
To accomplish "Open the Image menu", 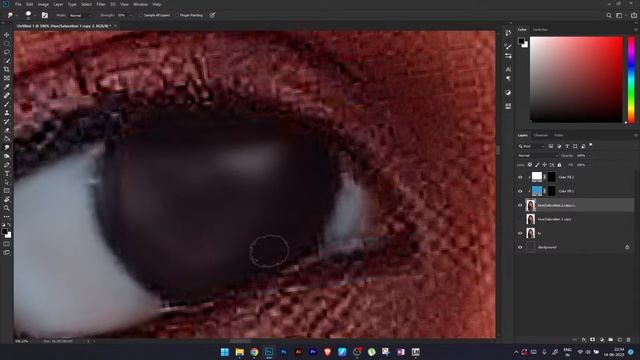I will 43,4.
